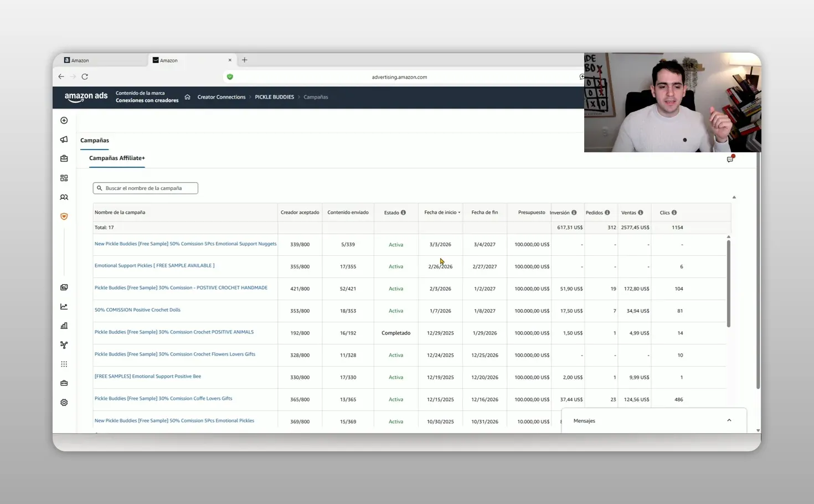Open Emotional Support Pickles FREE SAMPLE AVAILABLE campaign
Image resolution: width=814 pixels, height=504 pixels.
[x=154, y=266]
